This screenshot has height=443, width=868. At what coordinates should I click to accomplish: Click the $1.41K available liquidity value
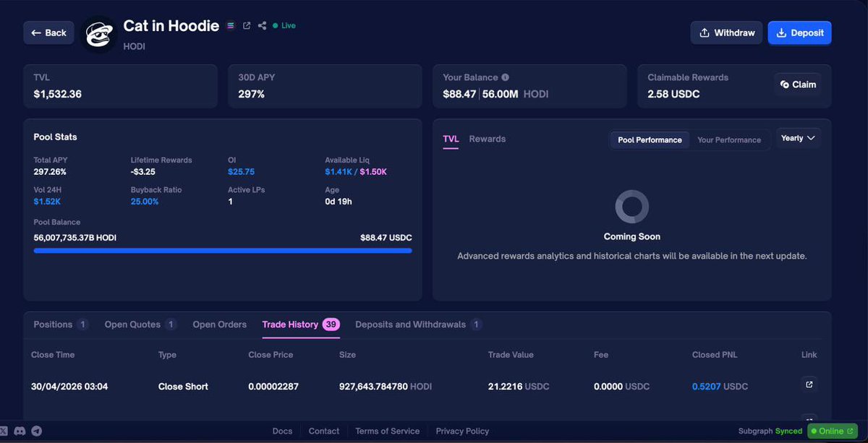[339, 172]
